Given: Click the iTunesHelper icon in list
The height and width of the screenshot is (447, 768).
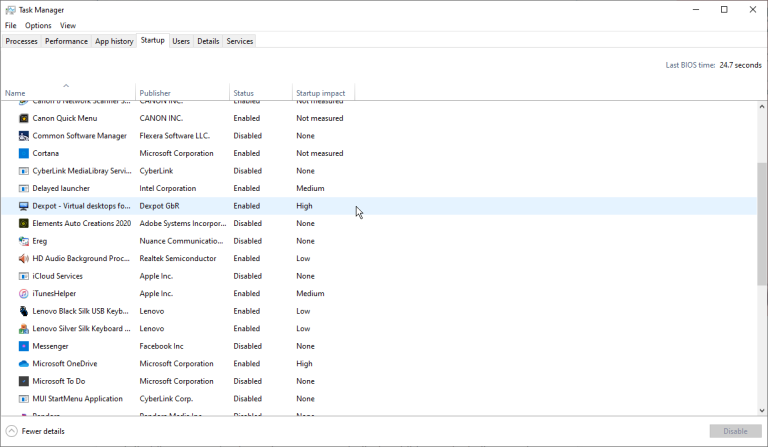Looking at the screenshot, I should (24, 294).
